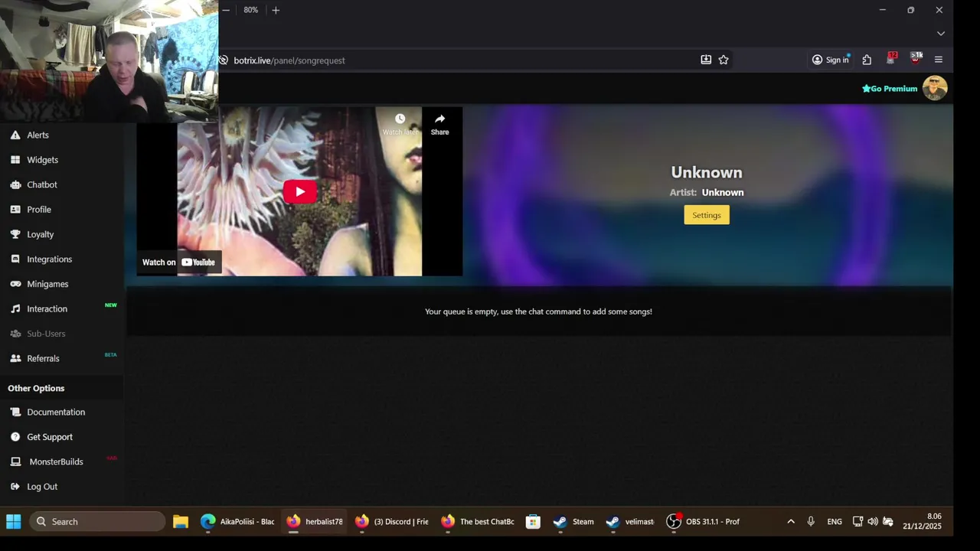This screenshot has height=551, width=980.
Task: Click Go Premium link
Action: tap(890, 89)
